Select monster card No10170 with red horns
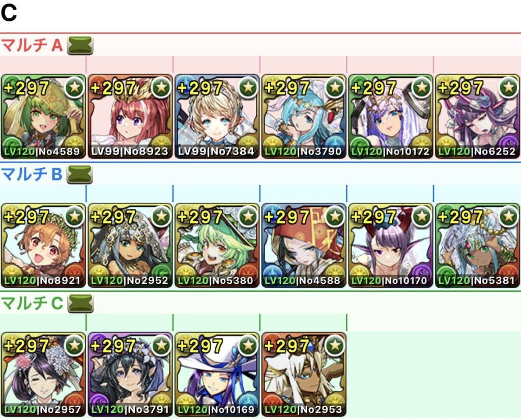 coord(391,246)
